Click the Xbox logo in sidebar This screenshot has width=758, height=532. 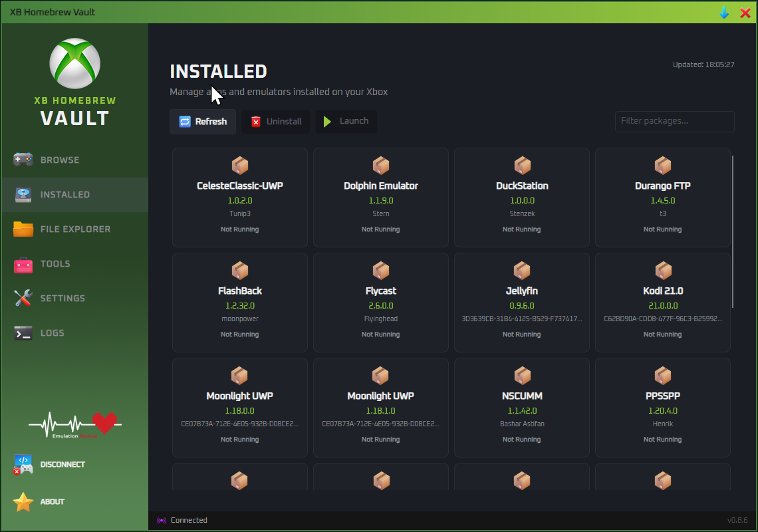coord(75,63)
